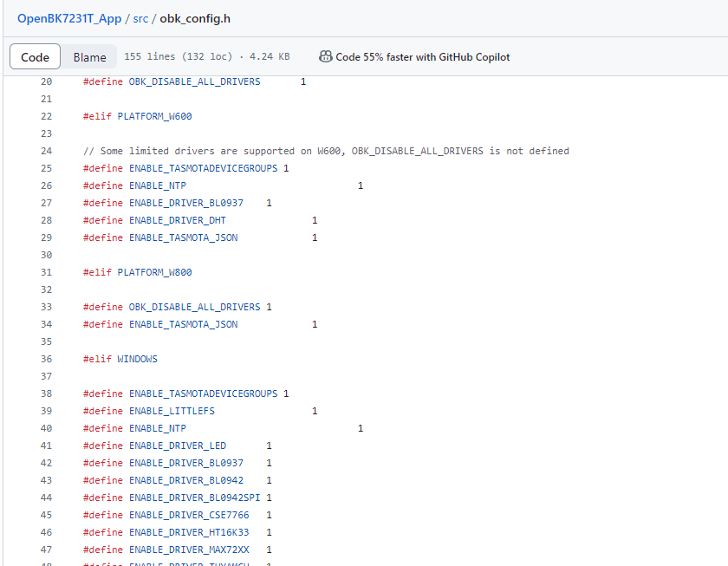Click ENABLE_TASMOTA_JSON on line 34
The image size is (728, 566).
[x=184, y=324]
